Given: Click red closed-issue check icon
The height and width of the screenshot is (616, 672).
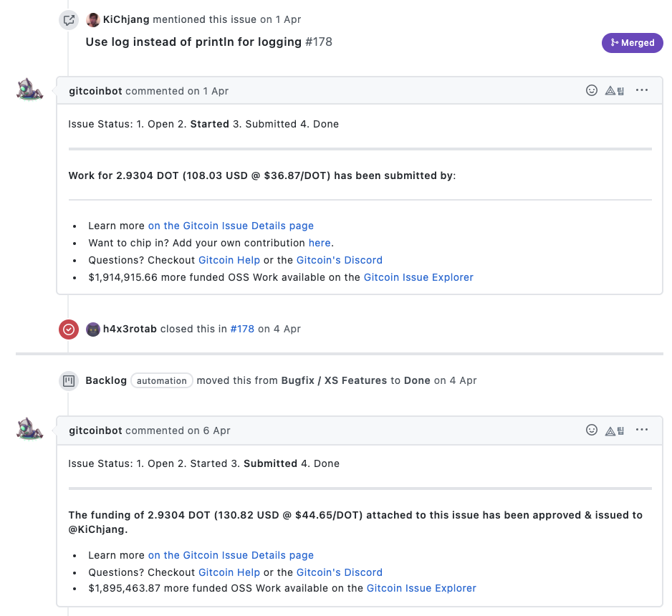Looking at the screenshot, I should (x=69, y=329).
